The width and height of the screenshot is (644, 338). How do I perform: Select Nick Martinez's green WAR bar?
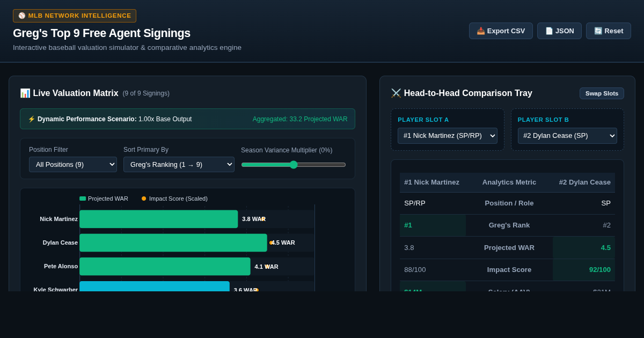(159, 219)
